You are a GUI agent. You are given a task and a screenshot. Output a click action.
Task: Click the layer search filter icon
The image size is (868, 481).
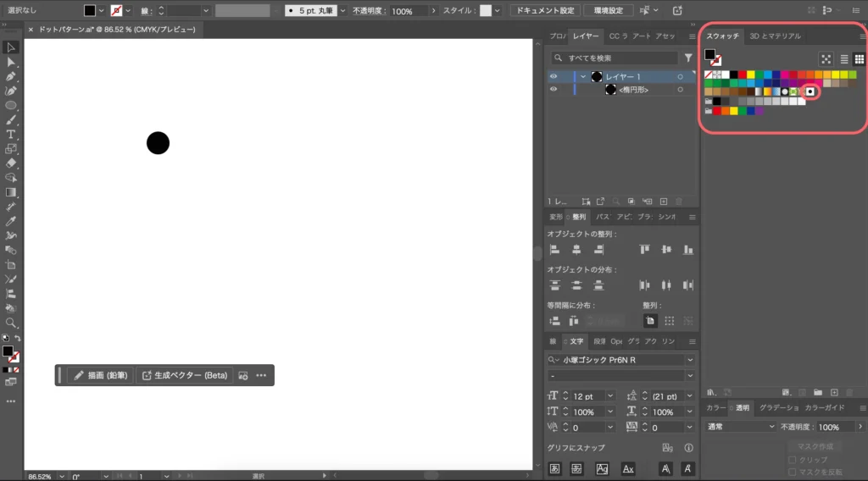coord(688,58)
